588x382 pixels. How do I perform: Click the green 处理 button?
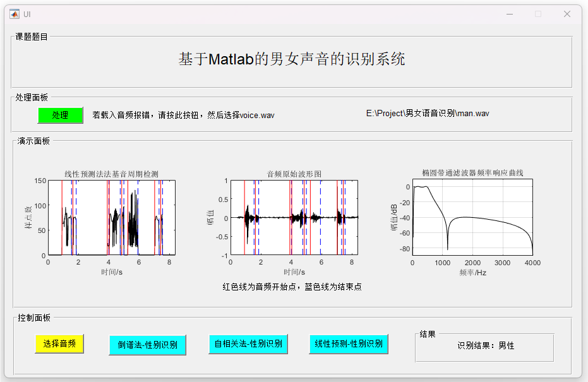[x=60, y=115]
